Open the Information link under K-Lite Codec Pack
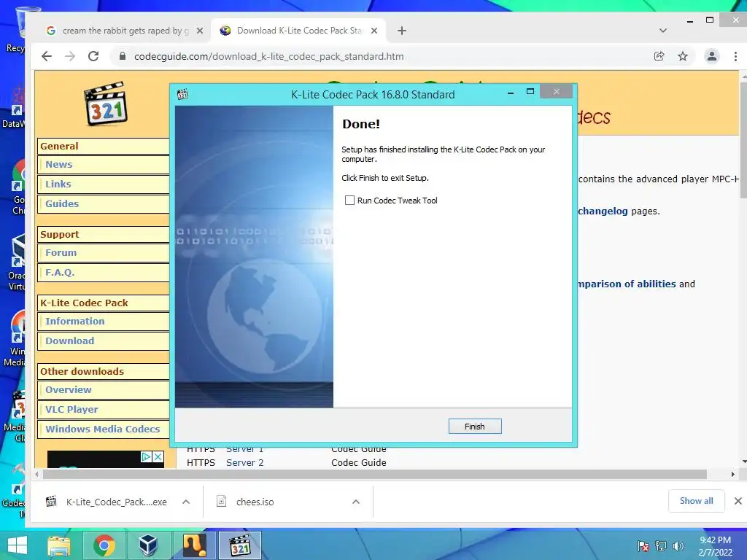Image resolution: width=747 pixels, height=560 pixels. tap(75, 321)
